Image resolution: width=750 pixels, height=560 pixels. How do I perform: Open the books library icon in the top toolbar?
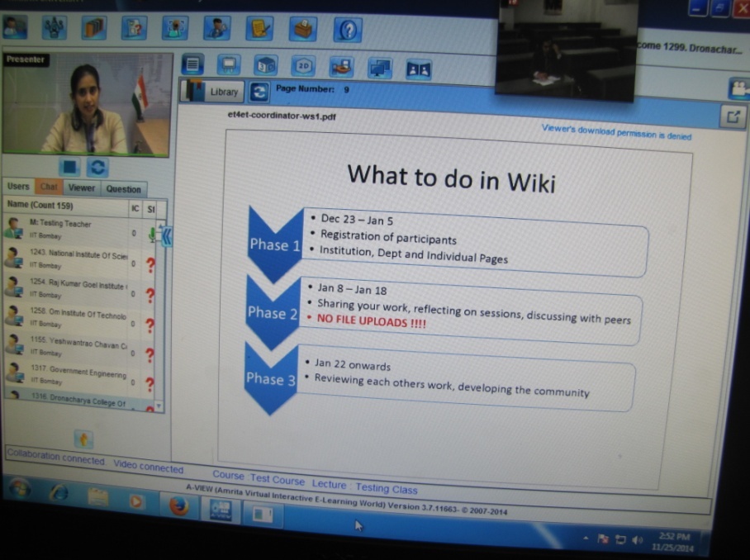click(94, 28)
